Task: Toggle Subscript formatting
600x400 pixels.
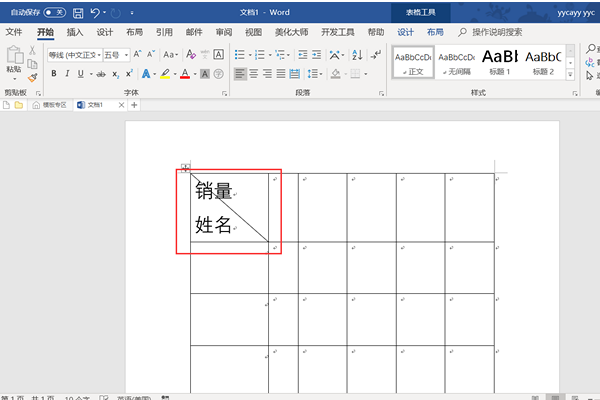Action: (x=116, y=74)
